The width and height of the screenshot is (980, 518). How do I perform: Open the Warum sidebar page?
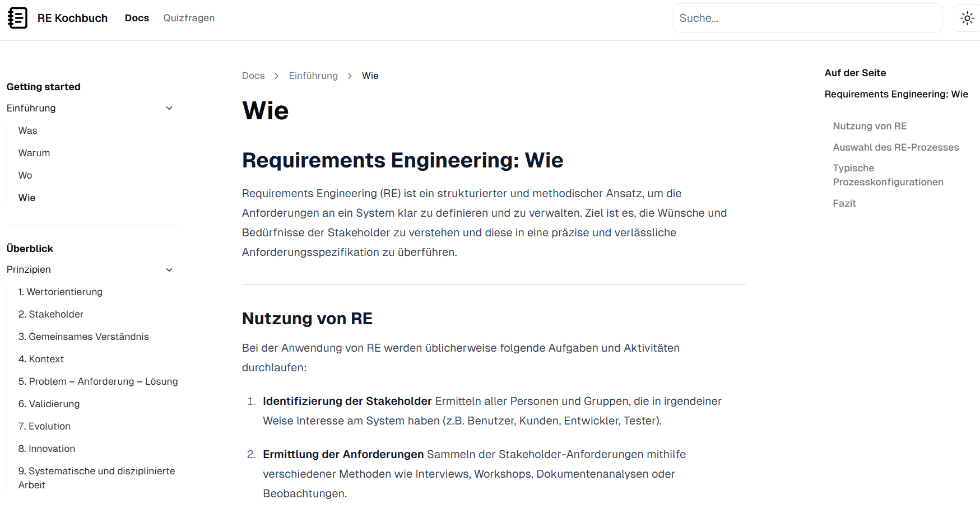(x=34, y=153)
